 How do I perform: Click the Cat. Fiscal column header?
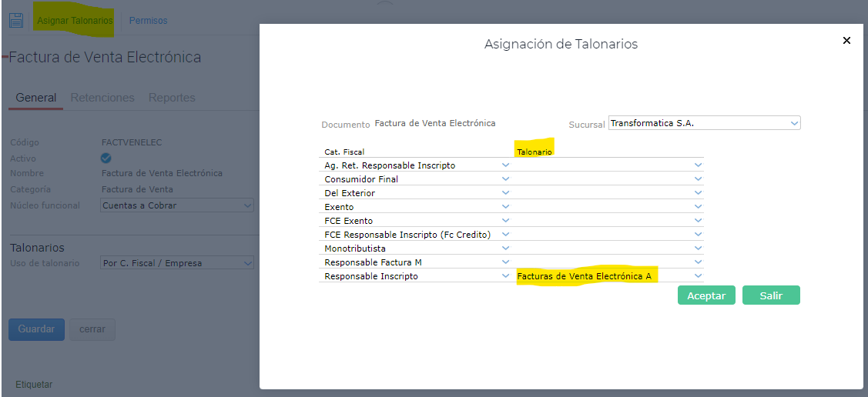tap(344, 152)
